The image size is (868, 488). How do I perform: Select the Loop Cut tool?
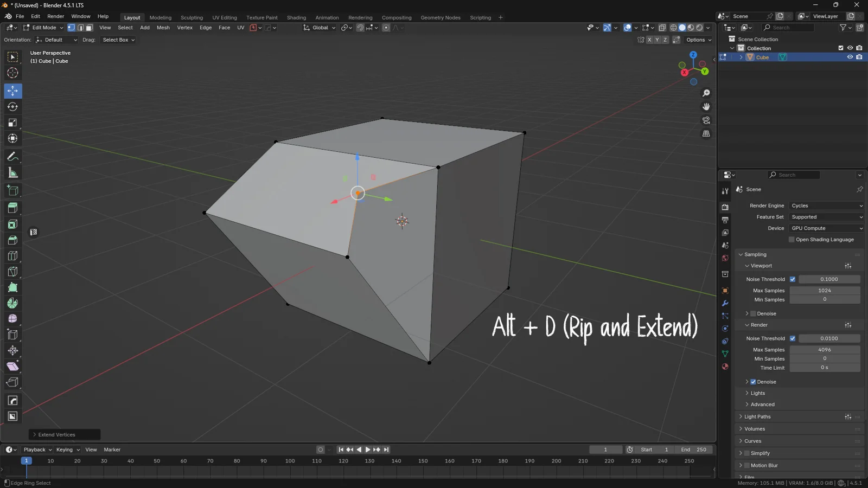coord(12,256)
